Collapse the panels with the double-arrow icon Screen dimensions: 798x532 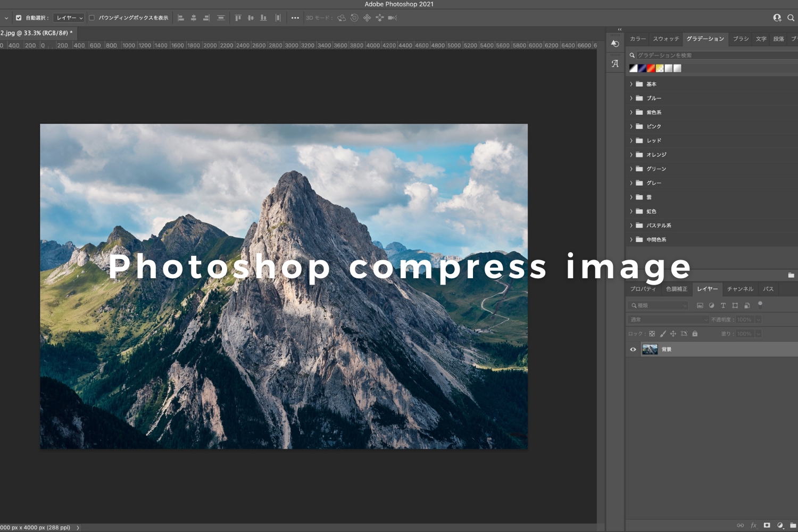pyautogui.click(x=619, y=30)
